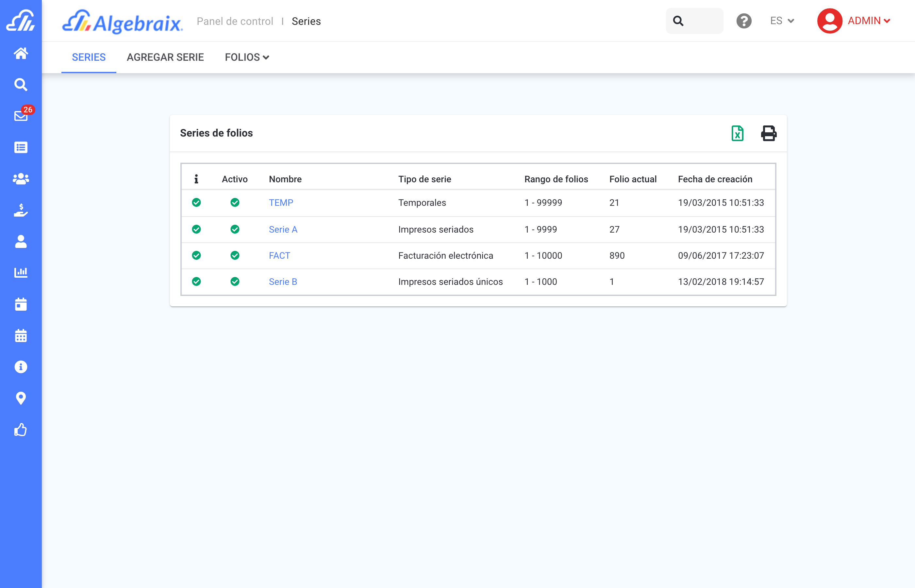
Task: Open the ES language dropdown
Action: tap(782, 21)
